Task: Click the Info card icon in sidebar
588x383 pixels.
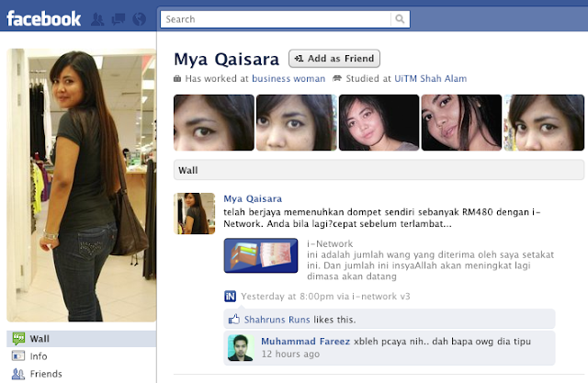Action: [x=18, y=355]
